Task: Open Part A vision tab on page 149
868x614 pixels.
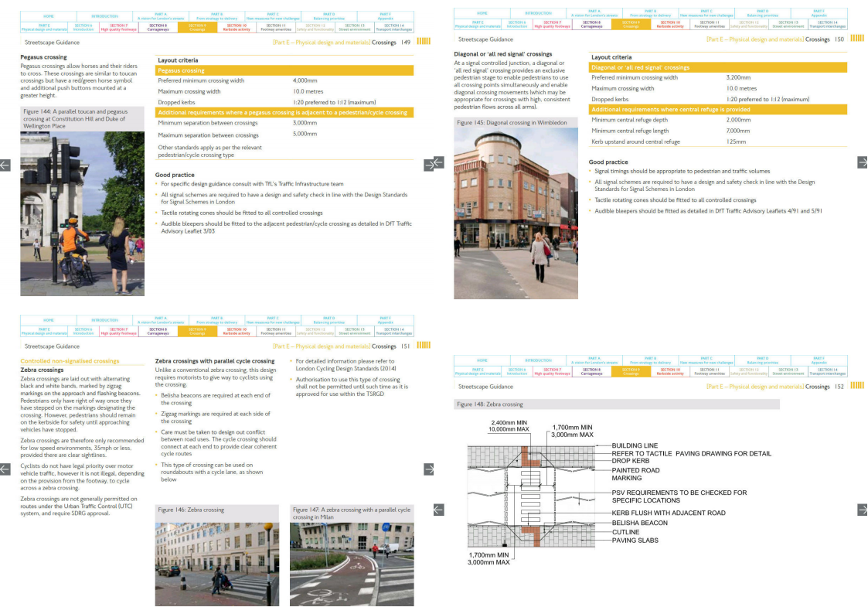Action: tap(161, 16)
